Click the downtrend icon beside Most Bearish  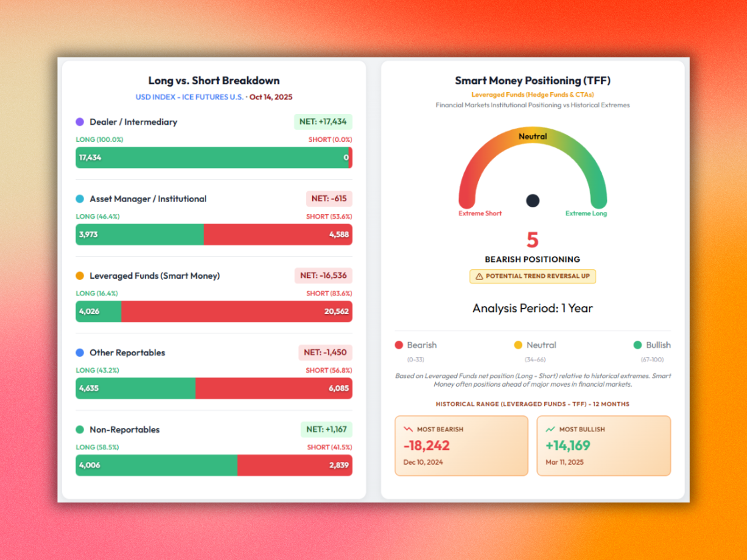click(408, 429)
